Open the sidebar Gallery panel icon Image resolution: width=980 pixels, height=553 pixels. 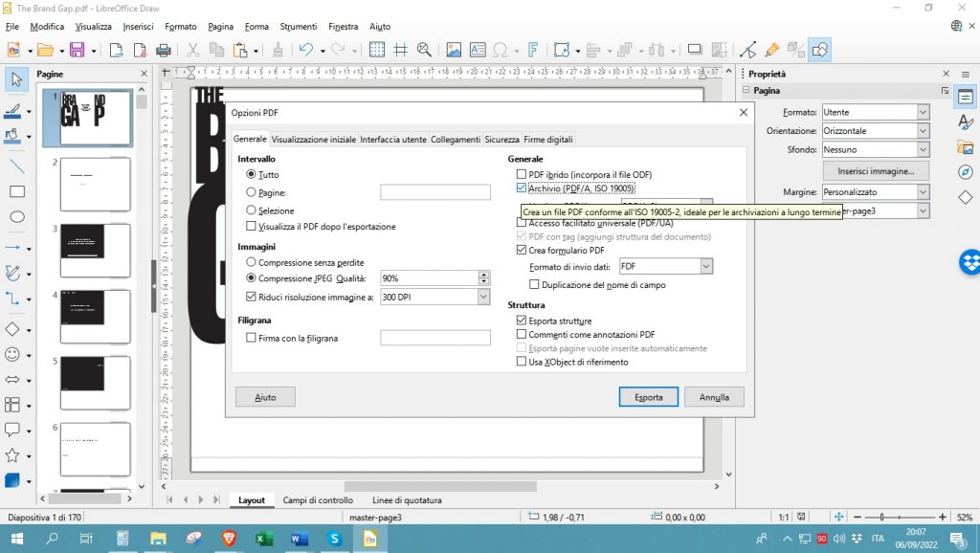tap(966, 147)
